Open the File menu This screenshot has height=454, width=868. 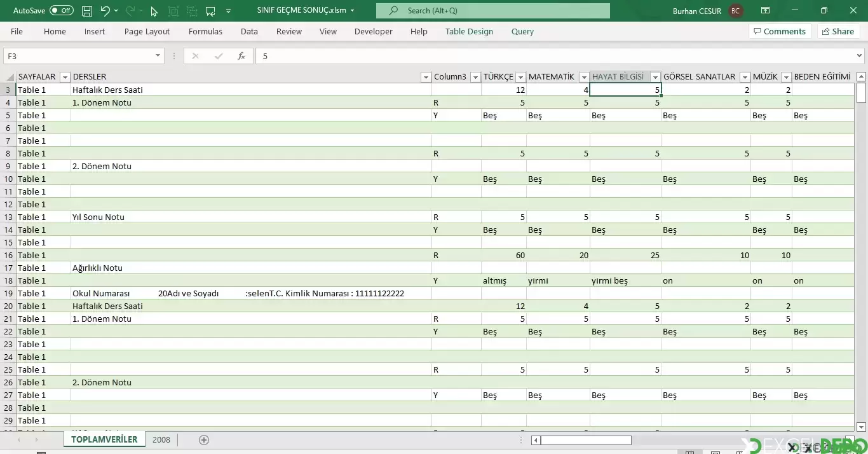17,31
